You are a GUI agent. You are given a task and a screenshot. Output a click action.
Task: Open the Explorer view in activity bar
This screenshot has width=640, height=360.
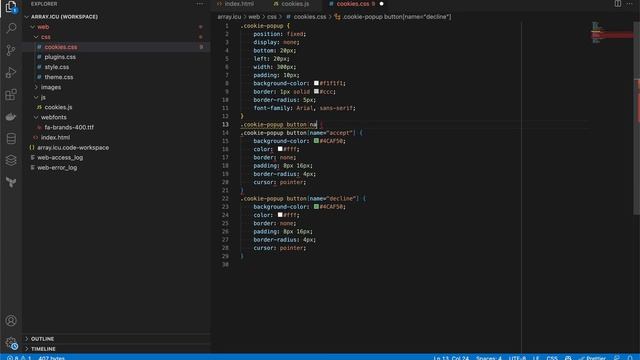(11, 7)
